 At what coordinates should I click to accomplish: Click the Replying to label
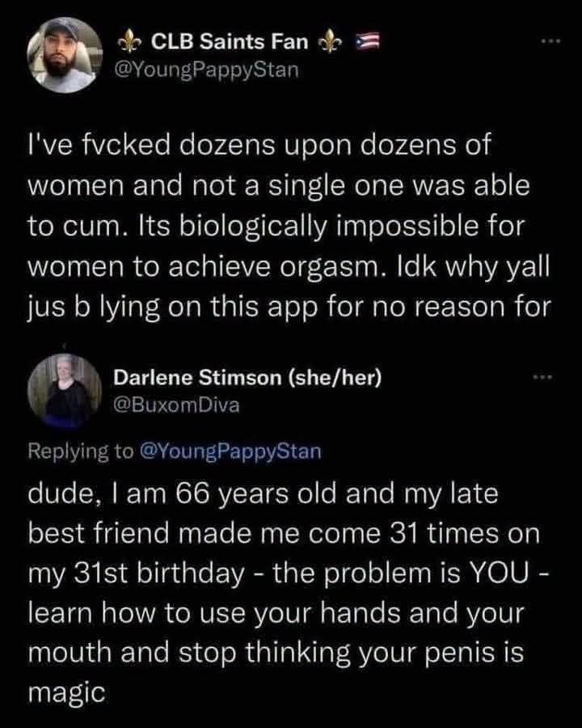pos(80,451)
